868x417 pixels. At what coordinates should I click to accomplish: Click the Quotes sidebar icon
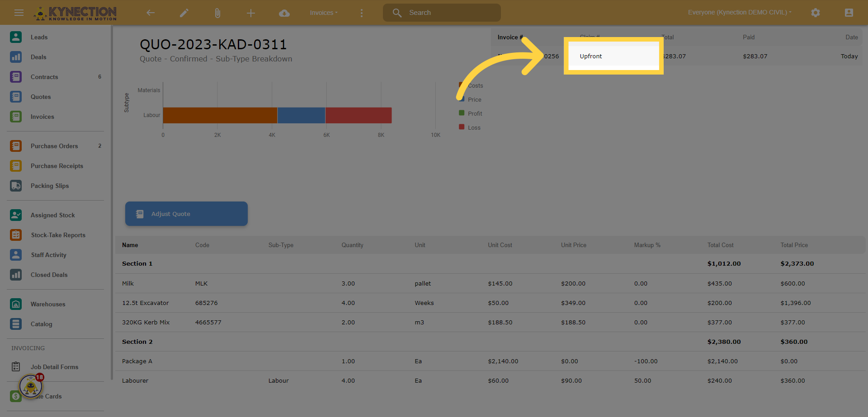[x=16, y=97]
